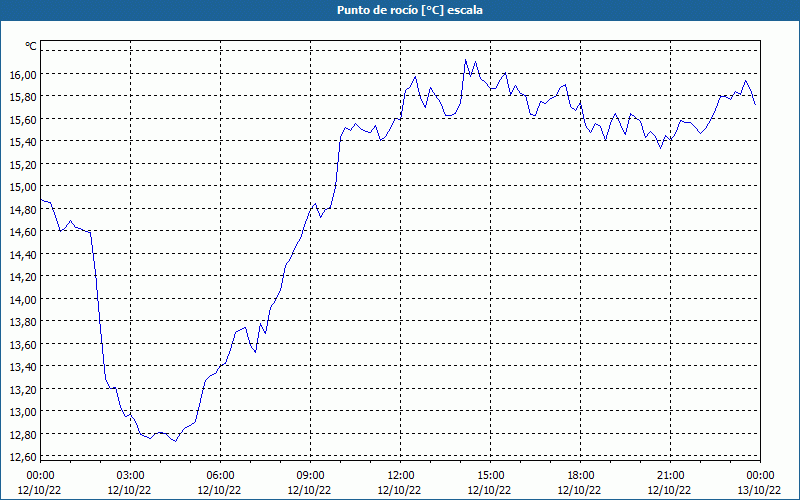This screenshot has width=800, height=500.
Task: Click the 12/10/22 date under 15:00
Action: click(490, 490)
